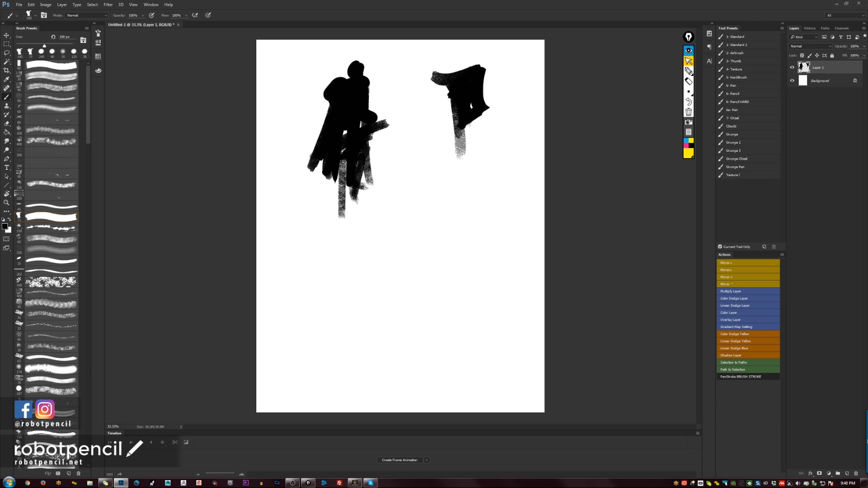This screenshot has height=488, width=868.
Task: Switch to the Channels tab
Action: tap(841, 28)
